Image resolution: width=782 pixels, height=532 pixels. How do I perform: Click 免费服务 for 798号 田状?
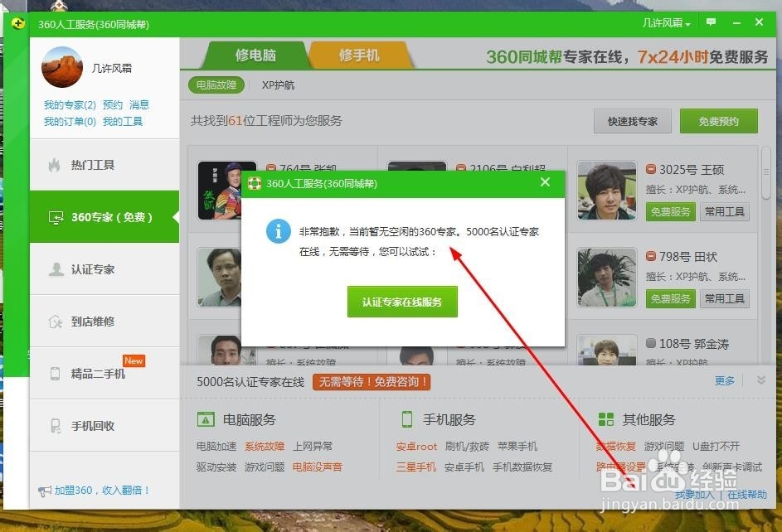pos(671,298)
